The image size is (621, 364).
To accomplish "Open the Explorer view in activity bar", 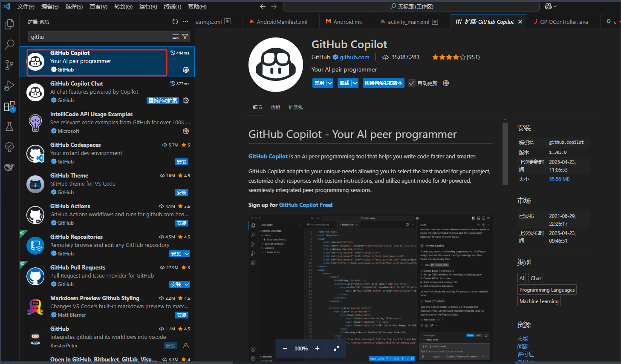I will (9, 24).
